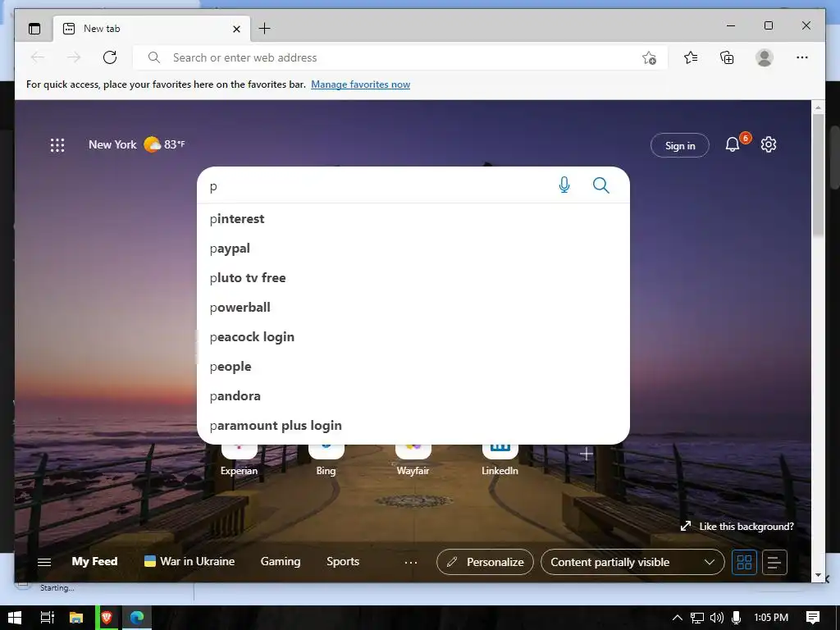Open the notifications bell icon
This screenshot has height=630, width=840.
pos(733,144)
